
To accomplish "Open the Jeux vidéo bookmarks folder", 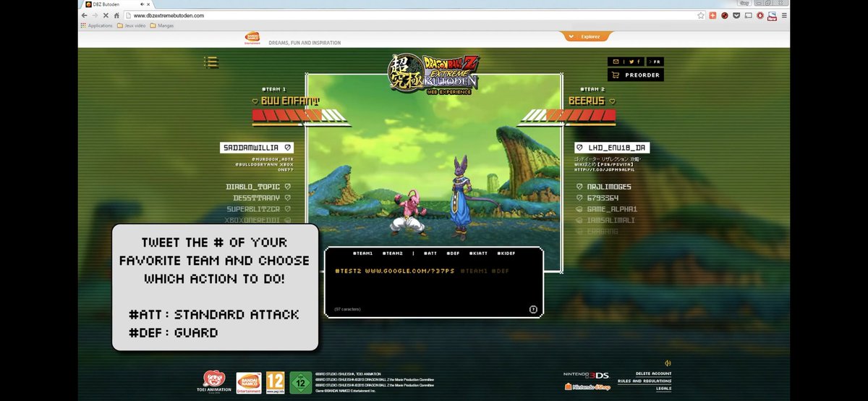I will coord(132,25).
